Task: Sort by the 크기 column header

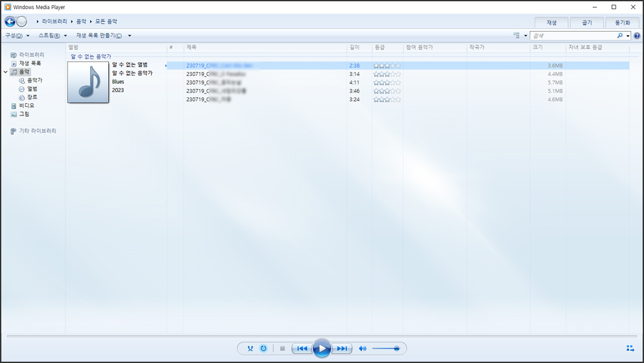Action: [x=548, y=48]
